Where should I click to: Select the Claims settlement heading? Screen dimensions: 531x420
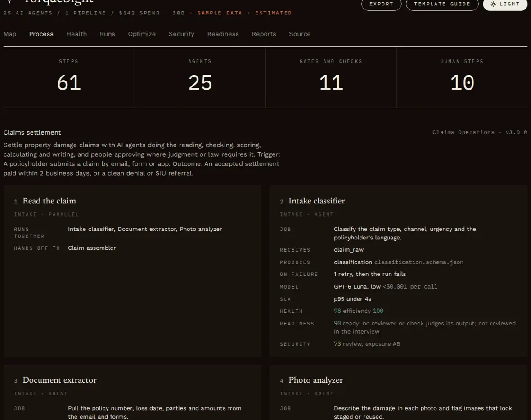point(32,132)
